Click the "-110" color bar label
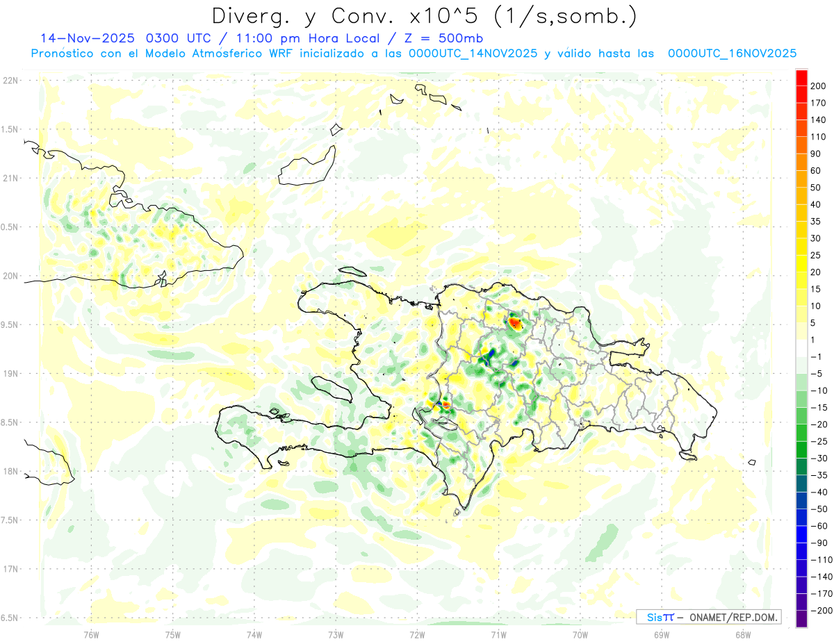The width and height of the screenshot is (834, 644). tap(823, 560)
